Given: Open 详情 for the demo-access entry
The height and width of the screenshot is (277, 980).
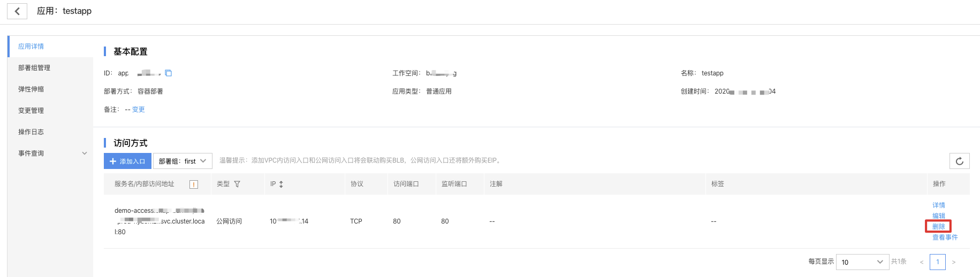Looking at the screenshot, I should [x=939, y=205].
